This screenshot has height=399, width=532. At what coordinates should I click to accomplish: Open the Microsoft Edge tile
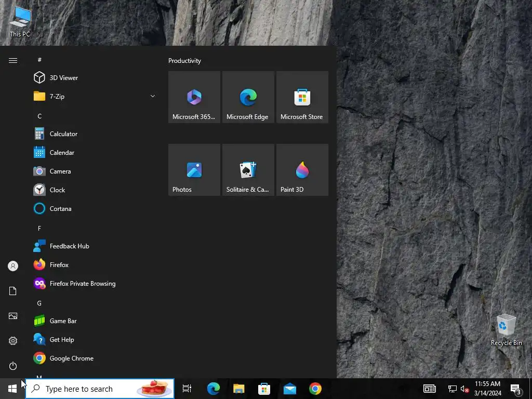pyautogui.click(x=248, y=97)
